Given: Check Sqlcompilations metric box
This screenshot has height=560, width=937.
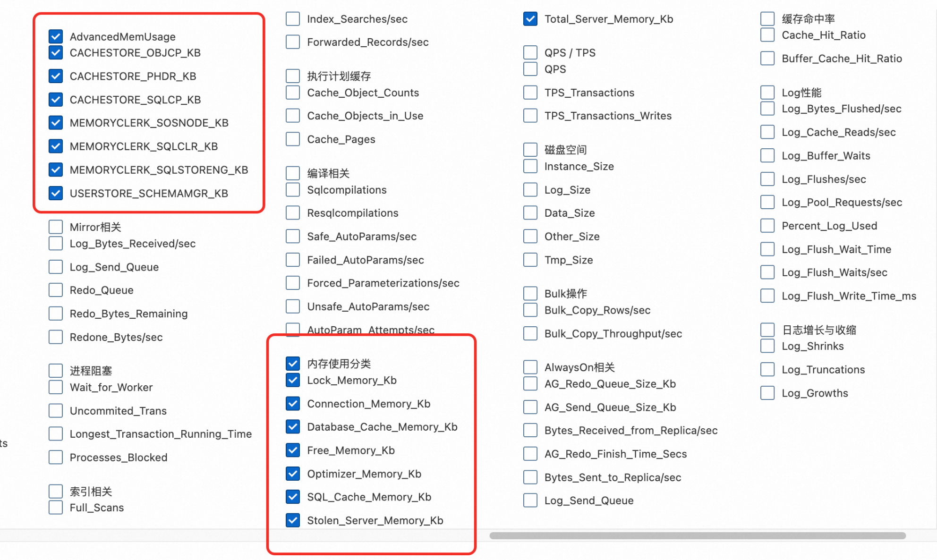Looking at the screenshot, I should [293, 190].
